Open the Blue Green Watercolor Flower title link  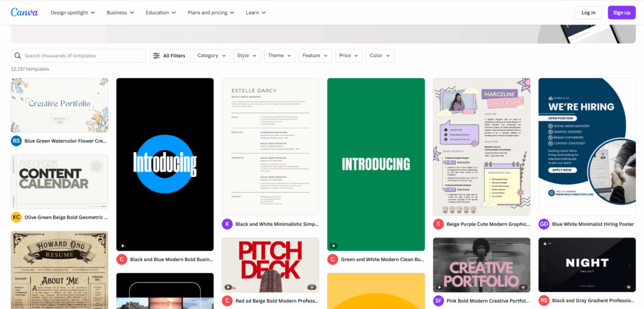[65, 141]
